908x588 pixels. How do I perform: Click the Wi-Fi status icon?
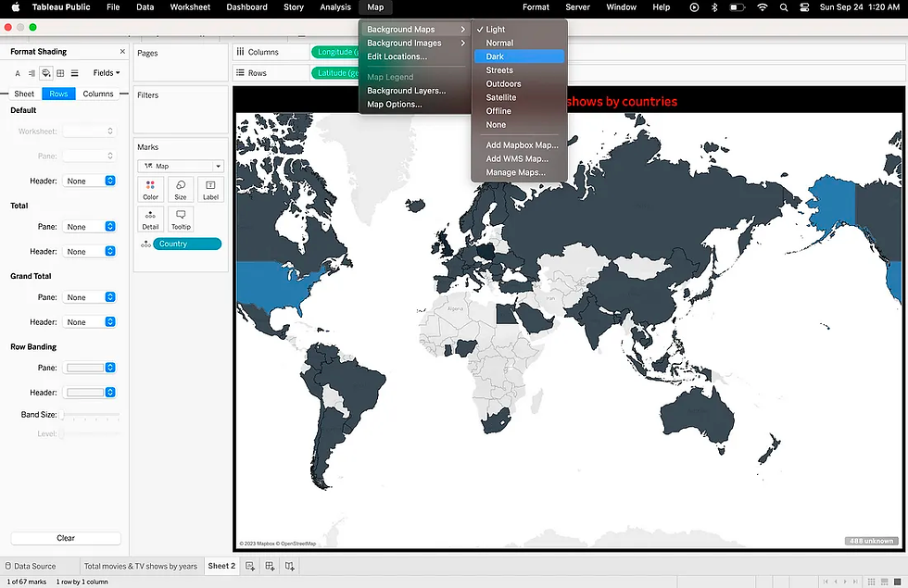click(763, 7)
